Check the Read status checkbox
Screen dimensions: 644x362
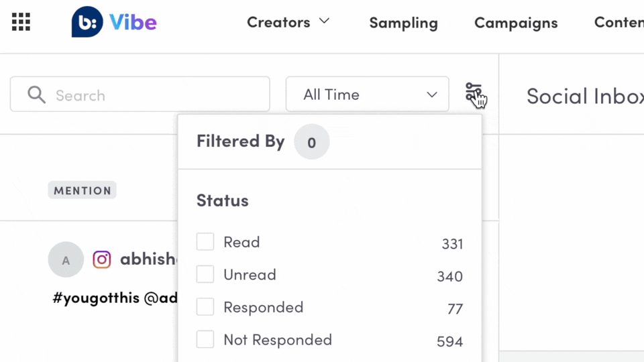tap(205, 242)
